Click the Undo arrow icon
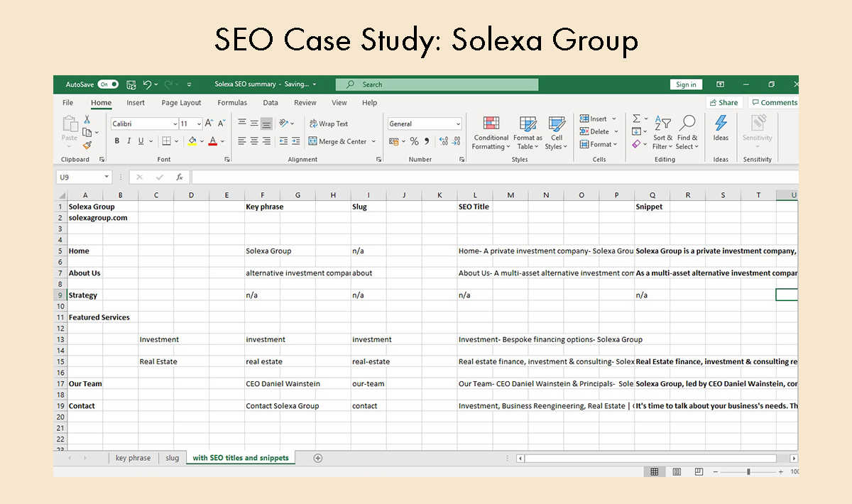The height and width of the screenshot is (504, 852). pos(148,84)
